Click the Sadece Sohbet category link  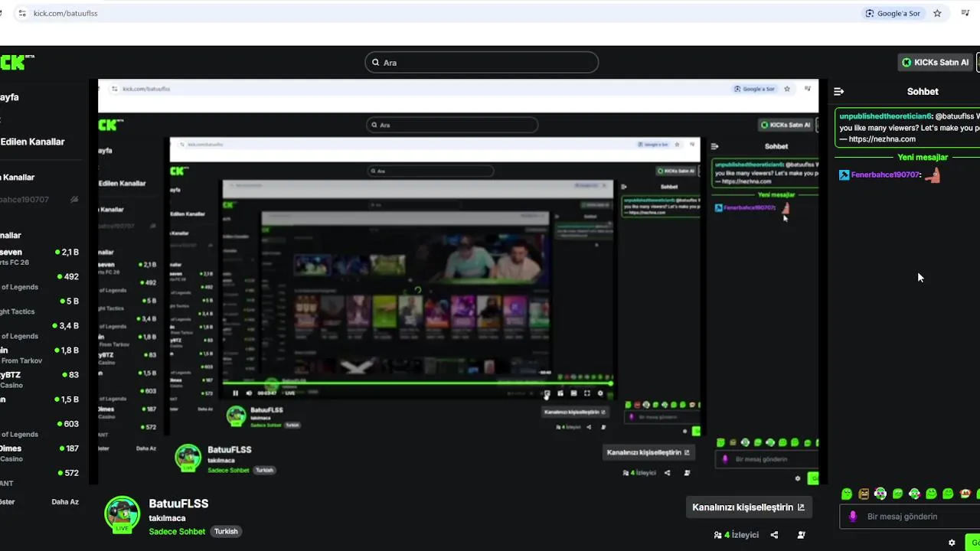pos(177,532)
